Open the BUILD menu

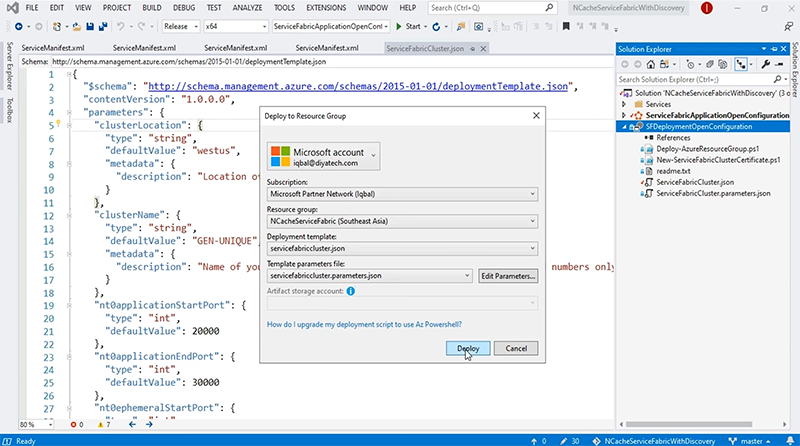(152, 8)
